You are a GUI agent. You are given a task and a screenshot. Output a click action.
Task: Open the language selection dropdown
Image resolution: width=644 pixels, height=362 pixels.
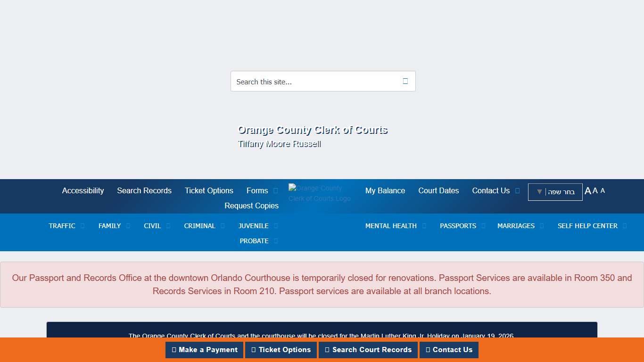pos(555,192)
